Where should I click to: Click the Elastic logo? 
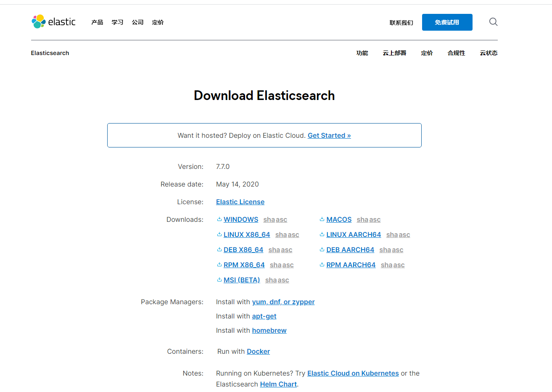[x=53, y=22]
